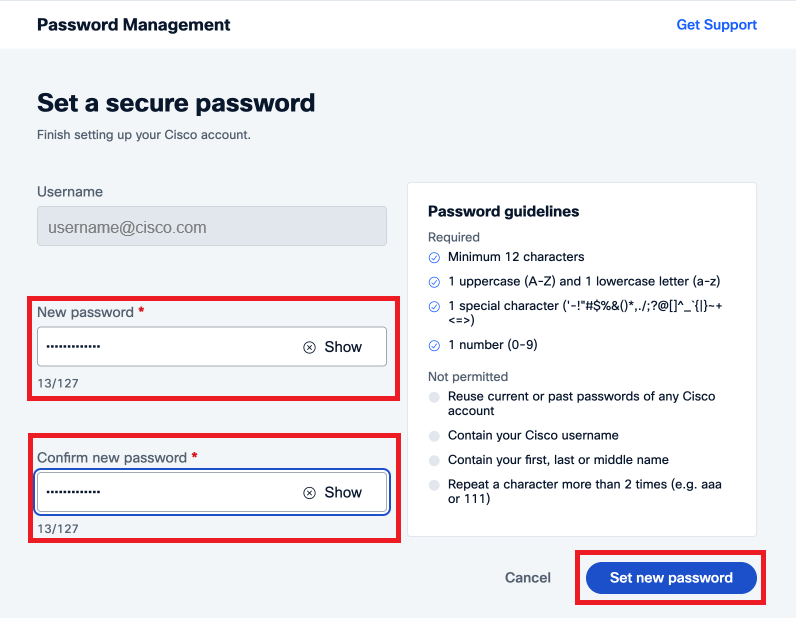
Task: Click grey circle beside Contain your Cisco username
Action: pos(434,436)
